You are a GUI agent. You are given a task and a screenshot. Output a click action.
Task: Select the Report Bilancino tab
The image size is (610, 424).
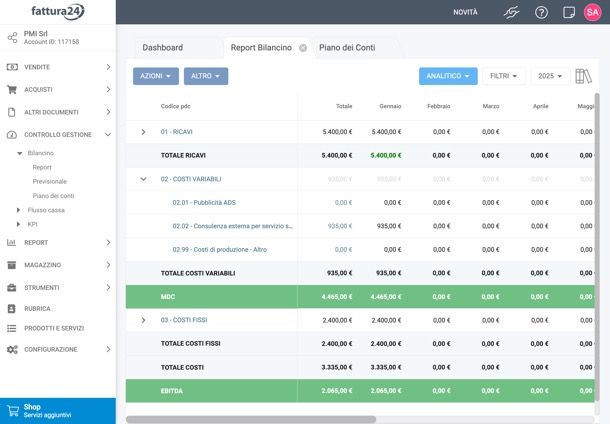[261, 48]
